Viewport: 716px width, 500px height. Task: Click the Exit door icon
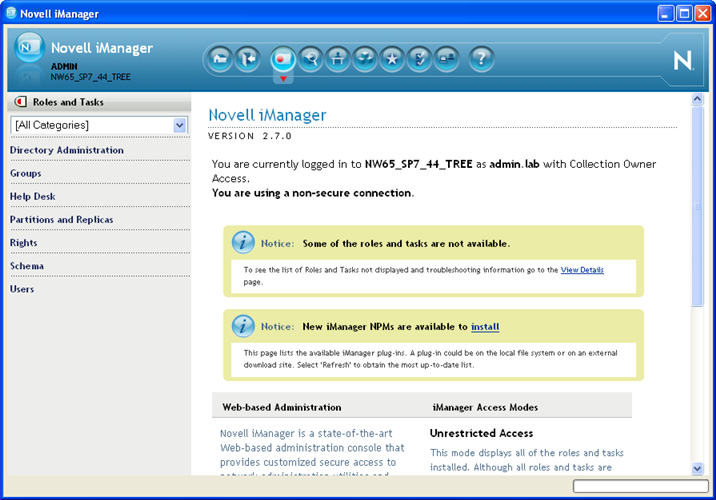tap(247, 59)
